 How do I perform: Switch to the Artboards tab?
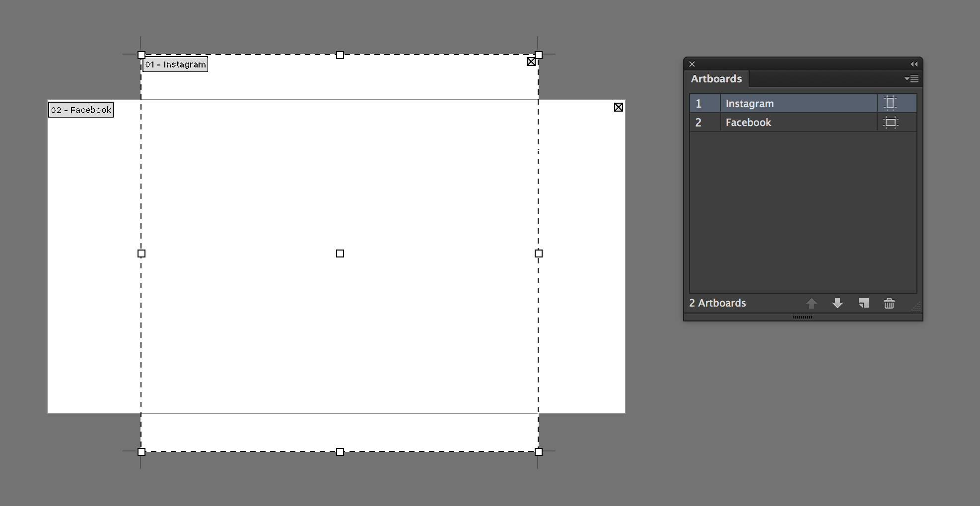point(716,79)
